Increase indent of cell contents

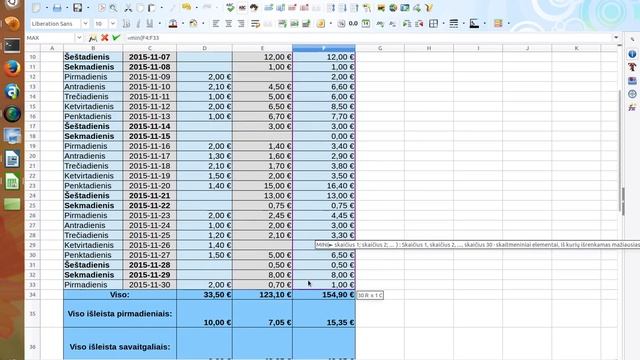click(407, 24)
